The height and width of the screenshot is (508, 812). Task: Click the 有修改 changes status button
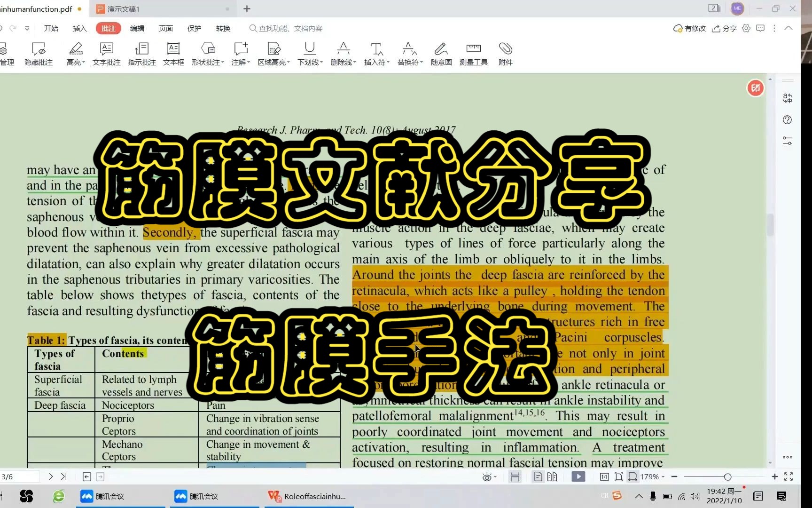[x=689, y=28]
